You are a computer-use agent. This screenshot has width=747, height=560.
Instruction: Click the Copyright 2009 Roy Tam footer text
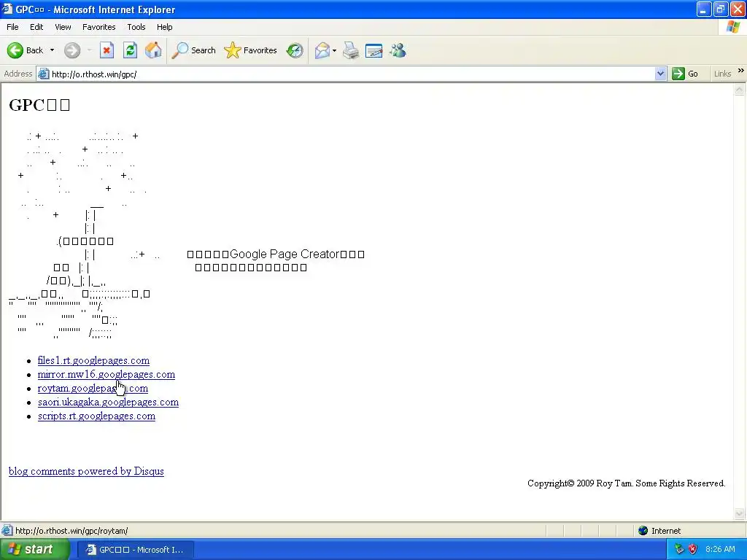[x=627, y=483]
